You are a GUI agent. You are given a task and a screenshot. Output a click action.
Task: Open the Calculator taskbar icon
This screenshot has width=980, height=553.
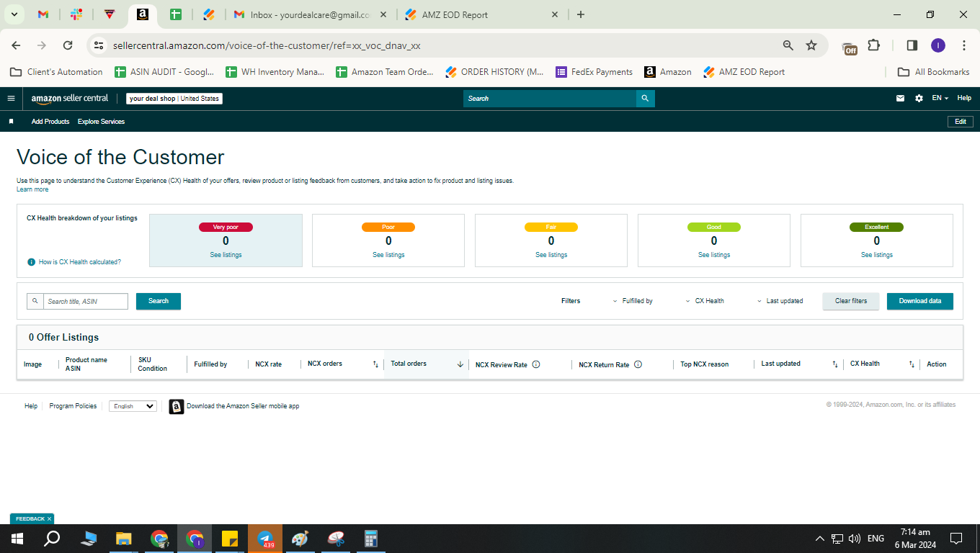[x=371, y=539]
